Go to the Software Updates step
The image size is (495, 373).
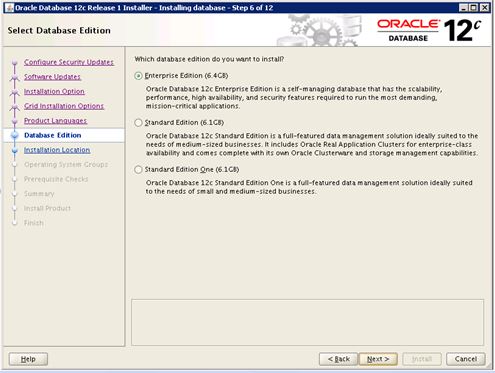click(x=52, y=77)
